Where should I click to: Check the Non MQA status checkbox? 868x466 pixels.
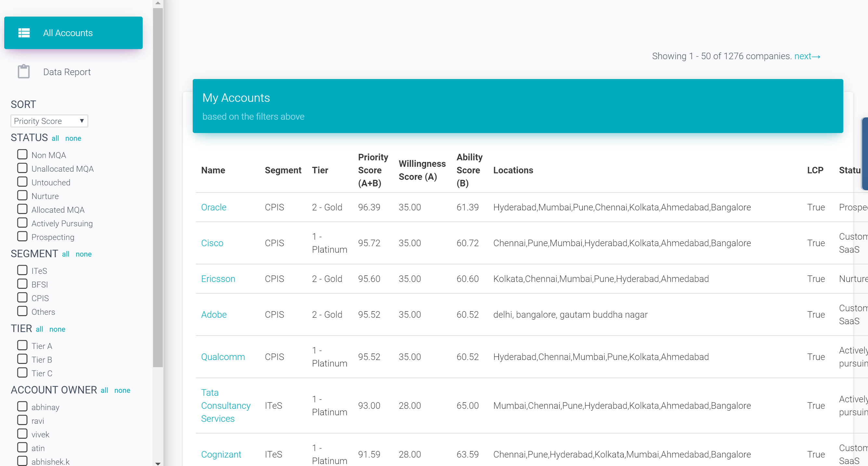point(22,154)
